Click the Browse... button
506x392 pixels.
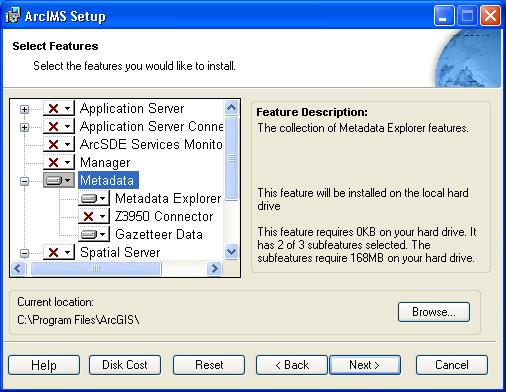pos(434,312)
